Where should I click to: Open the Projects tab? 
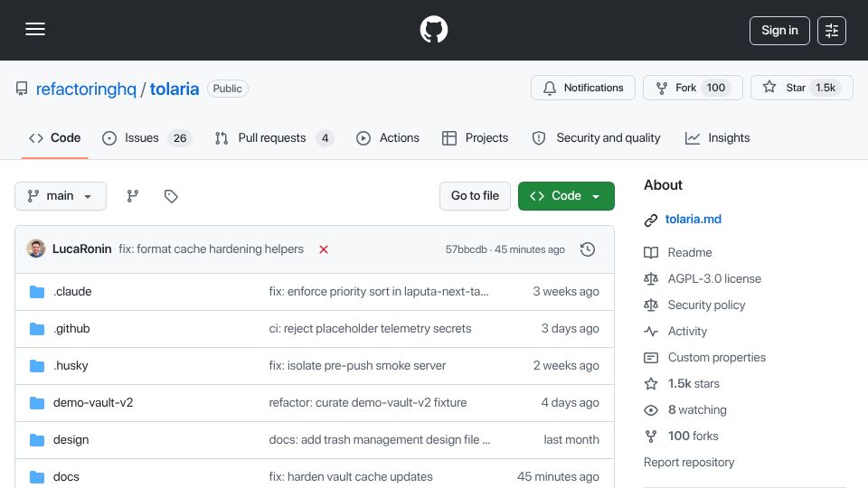(475, 138)
